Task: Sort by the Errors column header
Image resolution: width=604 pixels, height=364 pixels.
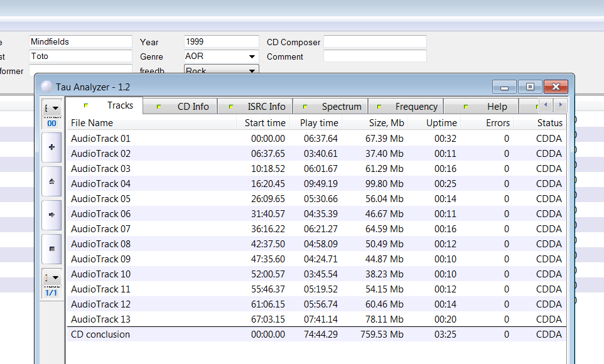Action: (x=487, y=123)
